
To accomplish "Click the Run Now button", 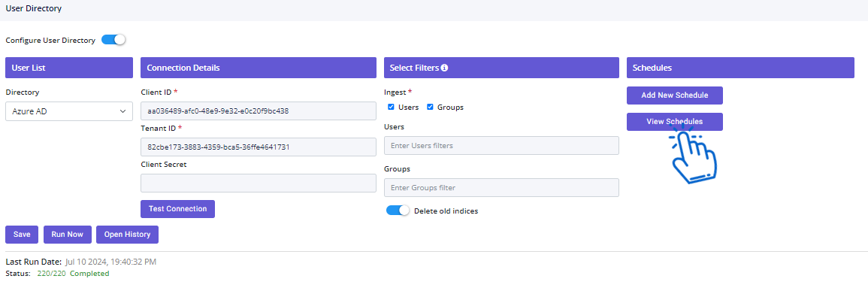I will pyautogui.click(x=67, y=235).
